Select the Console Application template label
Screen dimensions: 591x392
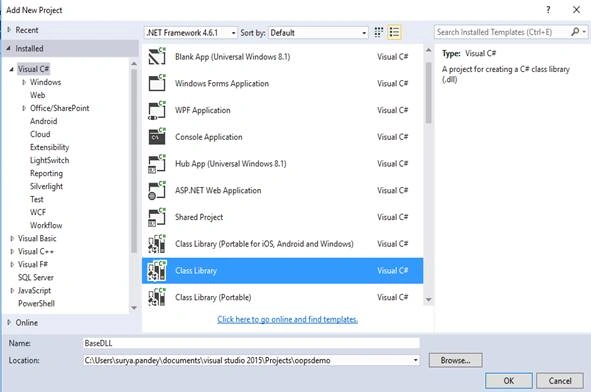point(208,137)
